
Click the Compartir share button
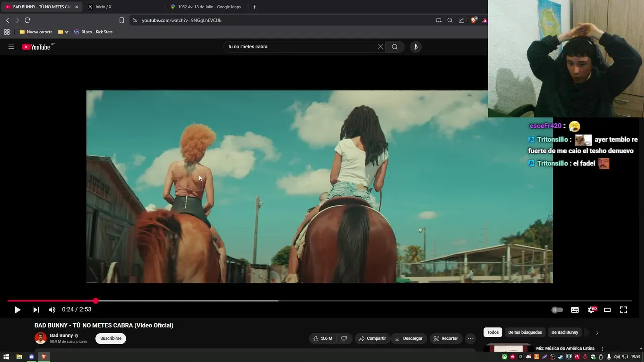(372, 338)
